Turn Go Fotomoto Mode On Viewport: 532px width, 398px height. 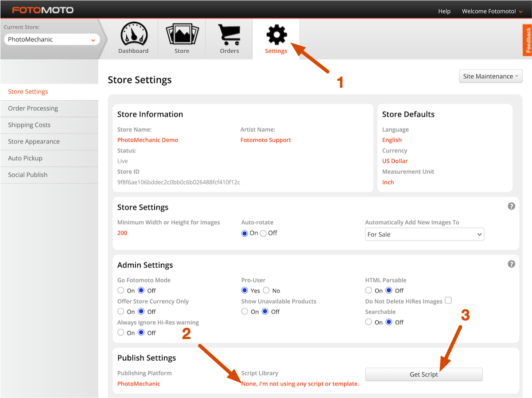click(121, 290)
